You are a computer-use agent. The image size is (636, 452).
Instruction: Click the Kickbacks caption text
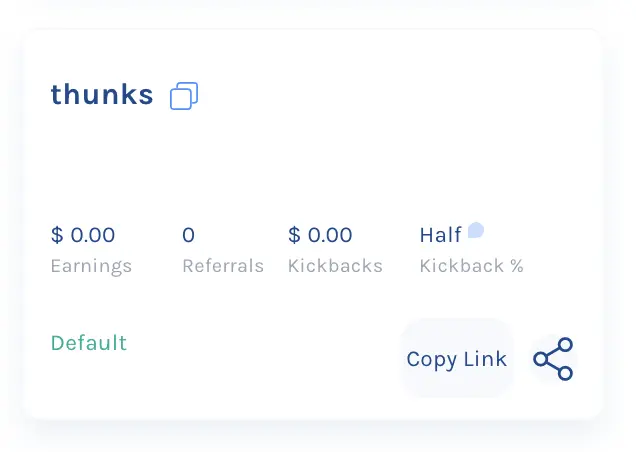(335, 266)
